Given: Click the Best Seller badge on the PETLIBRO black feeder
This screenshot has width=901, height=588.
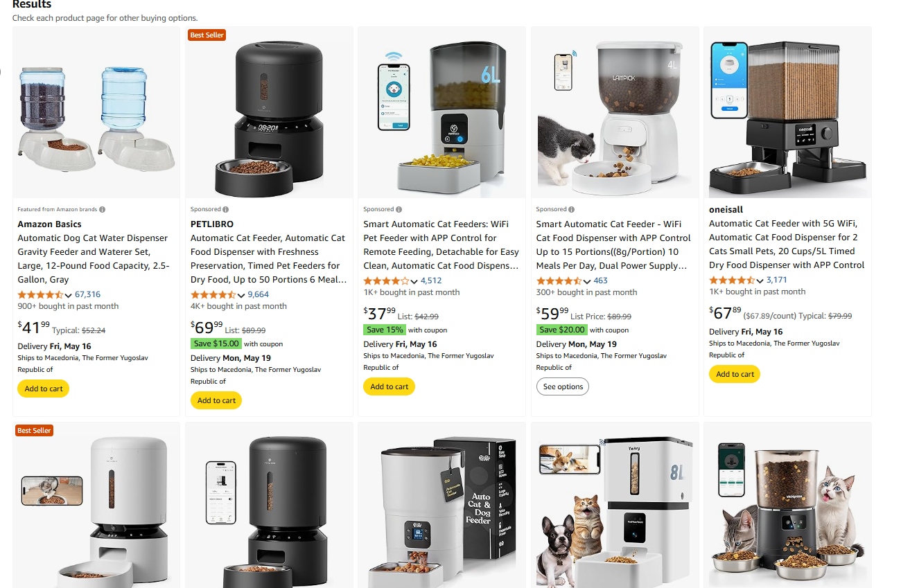Looking at the screenshot, I should 207,35.
